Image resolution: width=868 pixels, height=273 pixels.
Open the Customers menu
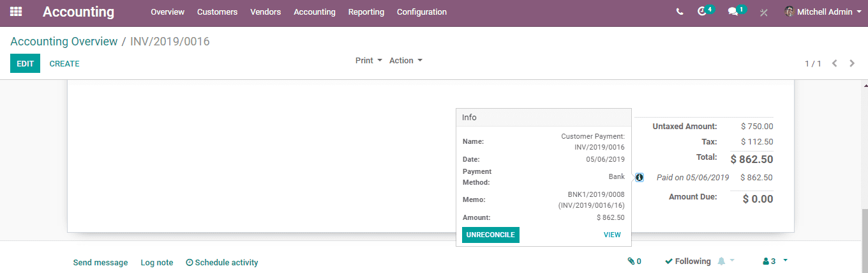click(217, 12)
